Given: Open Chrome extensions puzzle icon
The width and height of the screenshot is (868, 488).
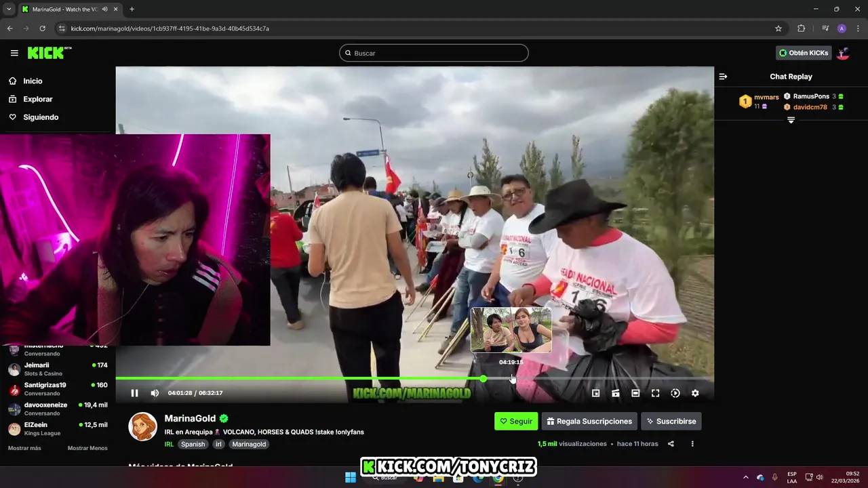Looking at the screenshot, I should pos(801,28).
